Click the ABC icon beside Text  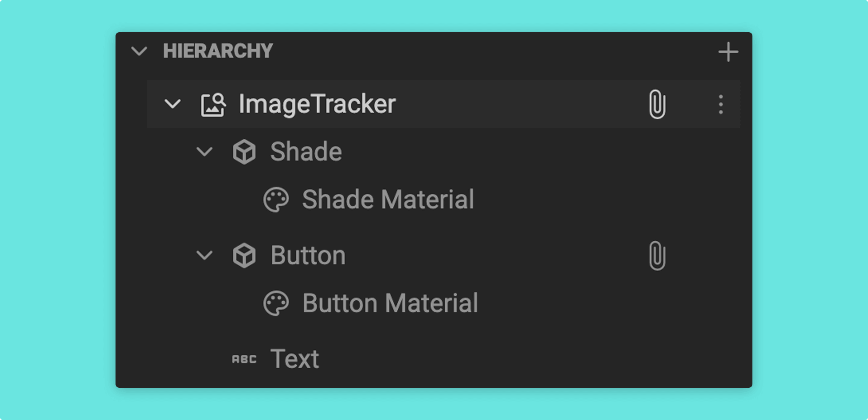(244, 359)
